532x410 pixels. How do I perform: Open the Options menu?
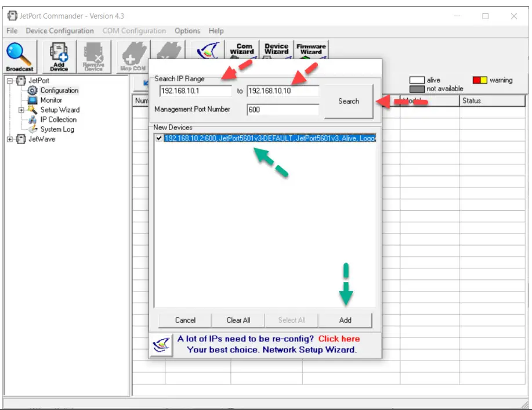pos(187,31)
